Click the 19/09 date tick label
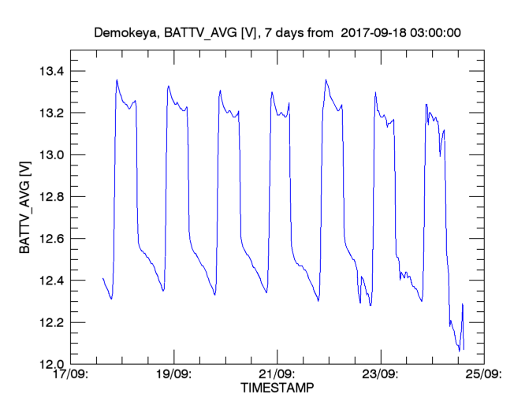 (x=173, y=374)
